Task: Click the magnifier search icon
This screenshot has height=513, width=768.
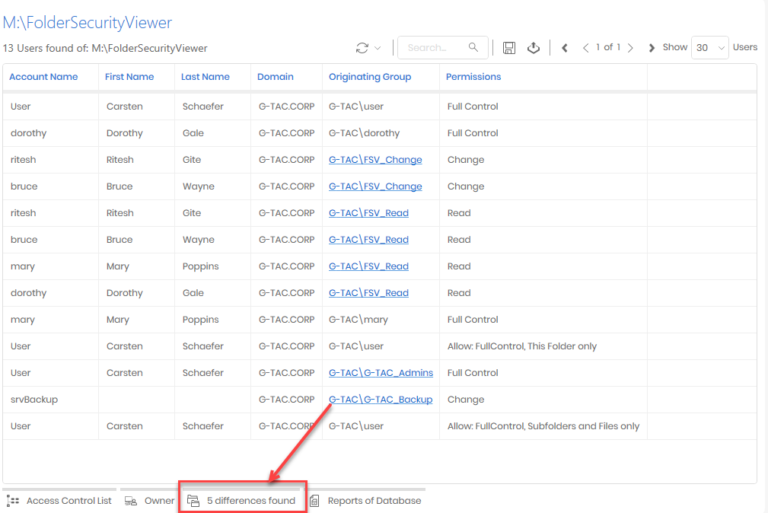Action: (x=473, y=47)
